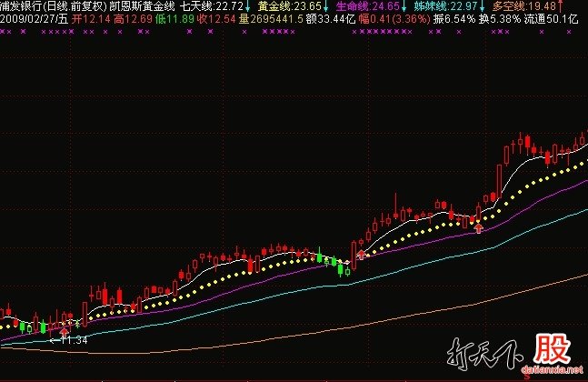
Task: Click the low price 低11.89
Action: (174, 19)
